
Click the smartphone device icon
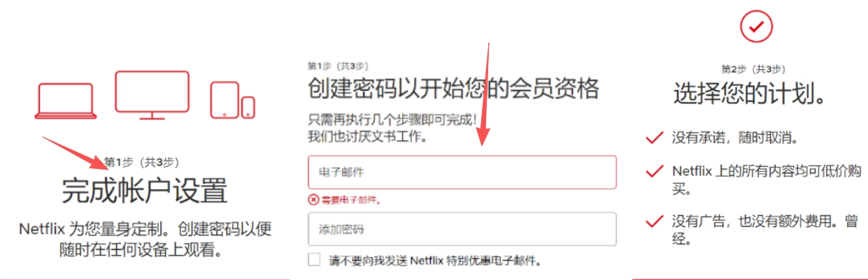pos(248,107)
